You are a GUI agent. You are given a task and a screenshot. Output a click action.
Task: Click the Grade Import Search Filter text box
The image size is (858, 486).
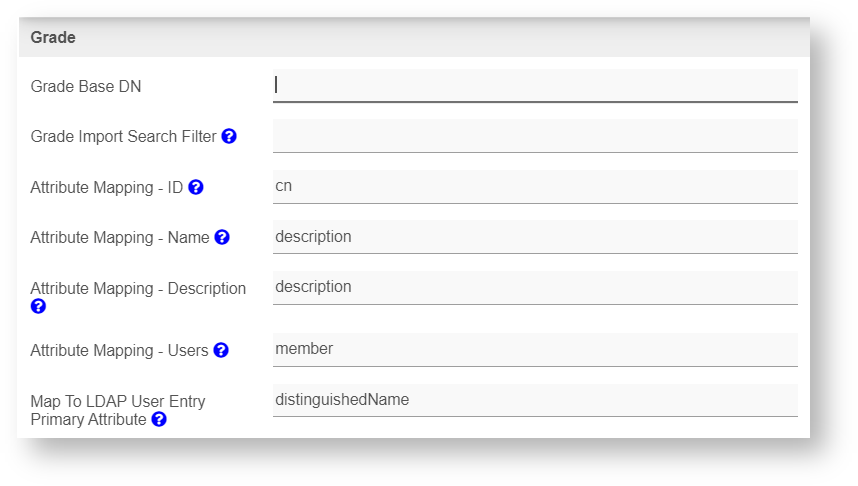[535, 136]
